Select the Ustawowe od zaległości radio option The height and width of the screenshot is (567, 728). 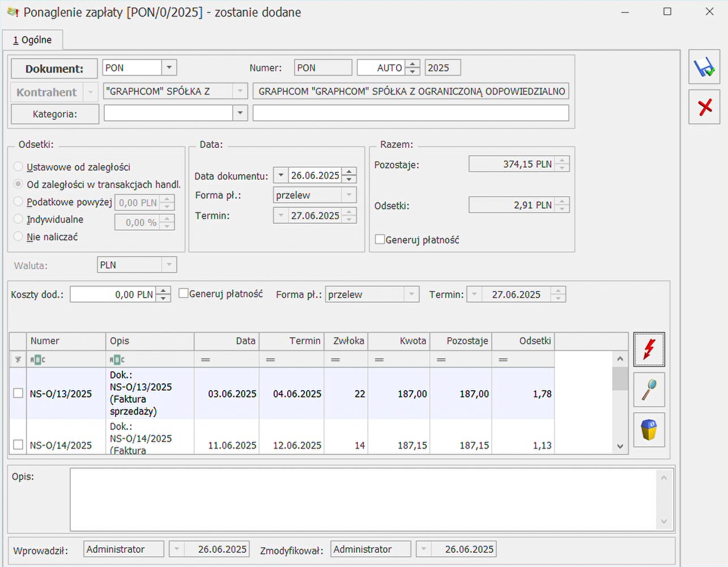click(19, 167)
